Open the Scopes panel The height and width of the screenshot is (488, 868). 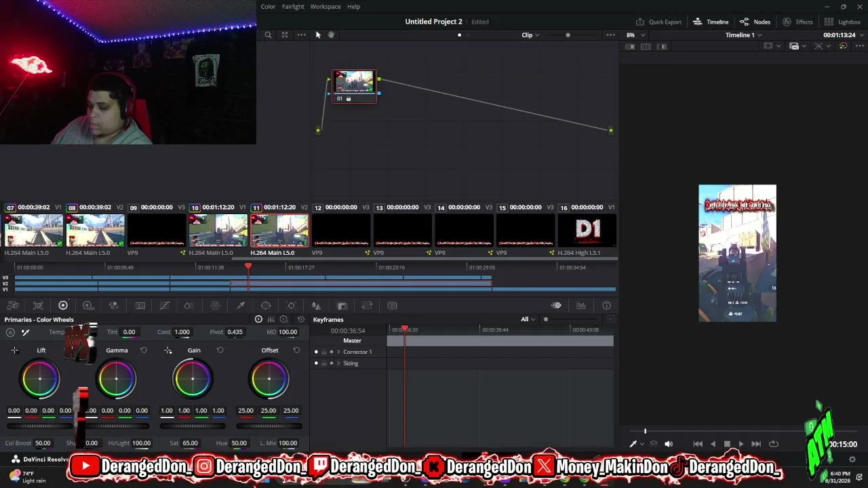pyautogui.click(x=581, y=306)
